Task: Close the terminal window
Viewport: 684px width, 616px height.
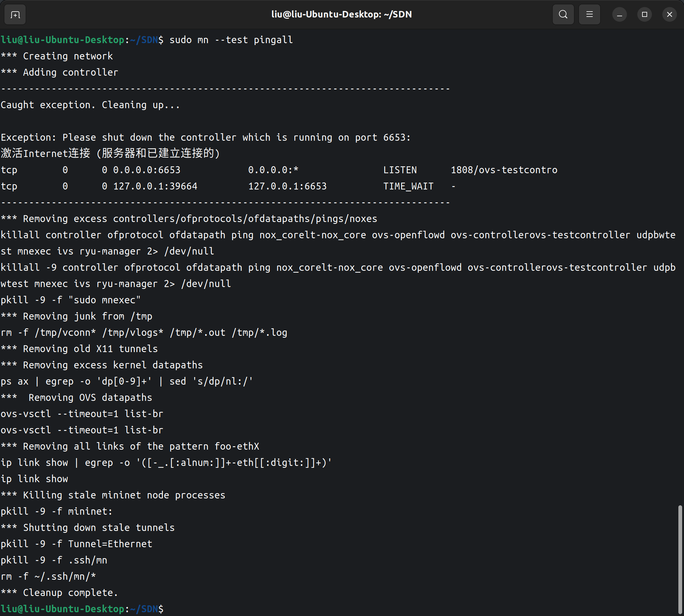Action: pyautogui.click(x=669, y=15)
